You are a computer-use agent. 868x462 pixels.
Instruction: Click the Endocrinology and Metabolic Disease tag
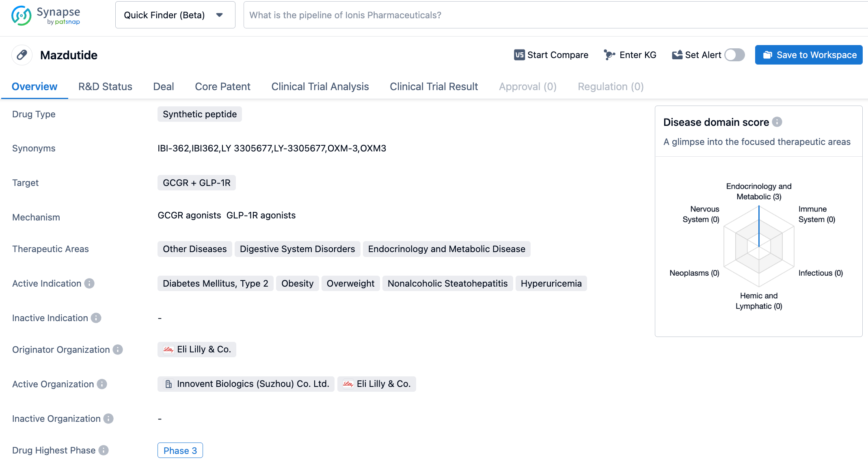pyautogui.click(x=447, y=249)
